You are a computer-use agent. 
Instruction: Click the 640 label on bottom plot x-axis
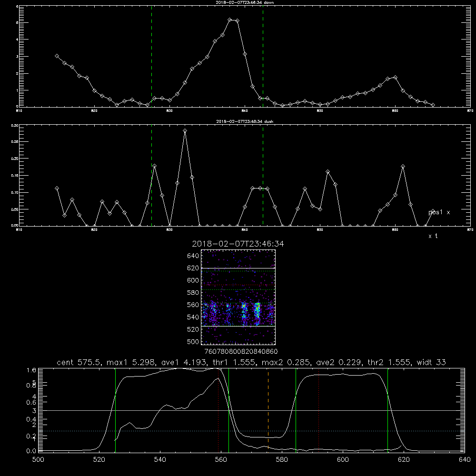(x=465, y=460)
